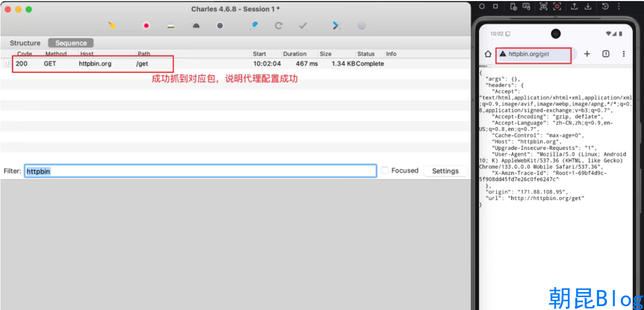Screen dimensions: 644x310
Task: Select the httpbin.org host cell in request row
Action: pos(95,64)
